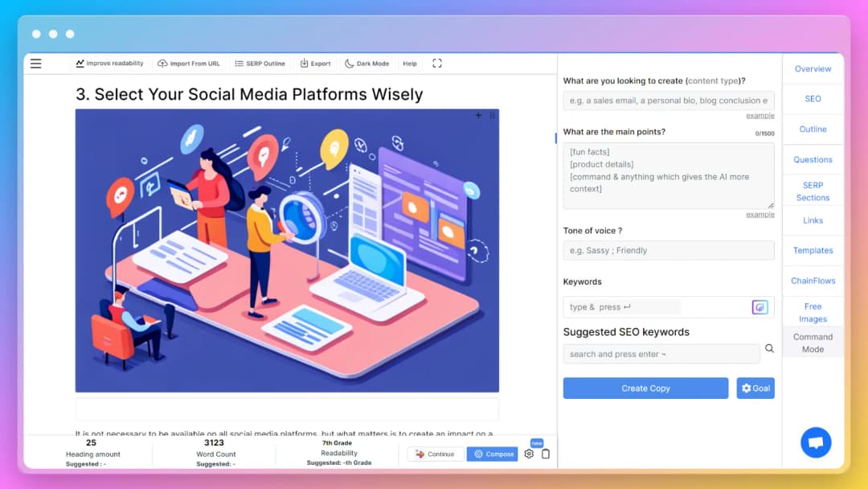
Task: Focus the main points text area
Action: coord(668,175)
